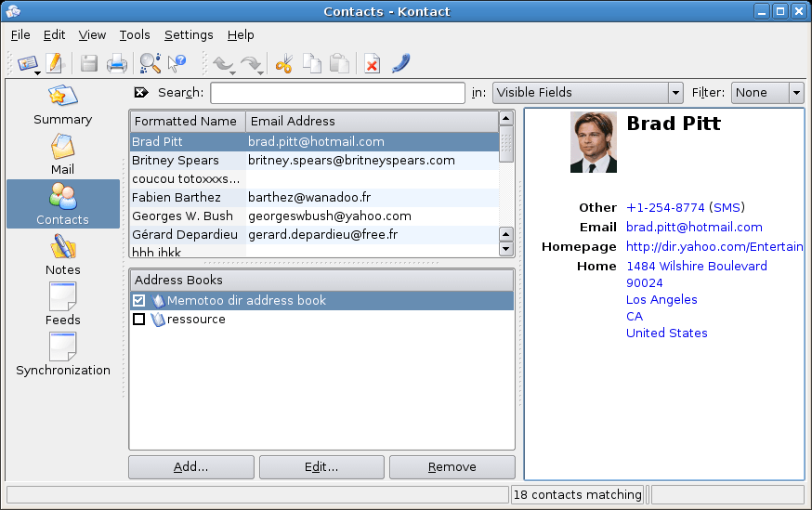The width and height of the screenshot is (812, 510).
Task: Open the Undo history dropdown arrow
Action: click(232, 73)
